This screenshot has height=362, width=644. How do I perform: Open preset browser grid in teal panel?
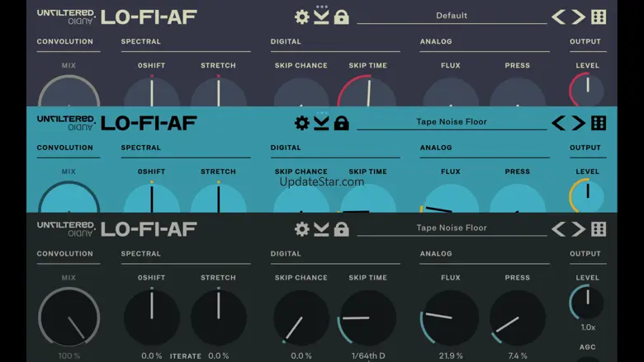point(599,123)
